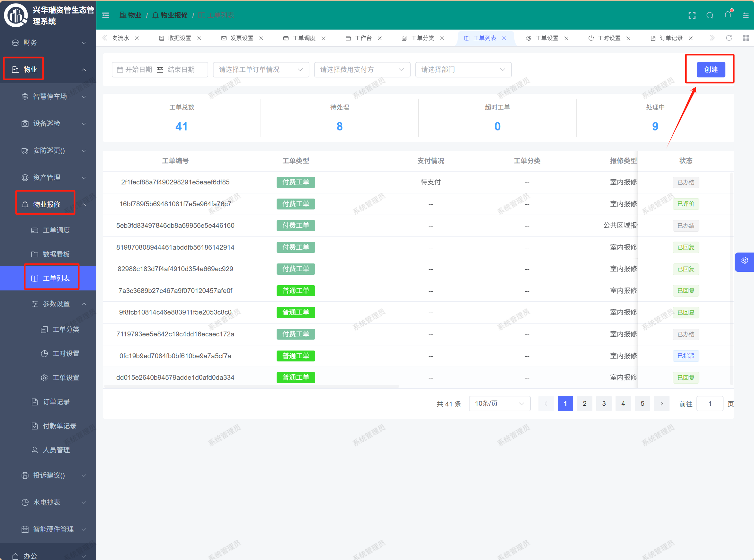Toggle the sidebar collapse hamburger icon

pyautogui.click(x=105, y=15)
